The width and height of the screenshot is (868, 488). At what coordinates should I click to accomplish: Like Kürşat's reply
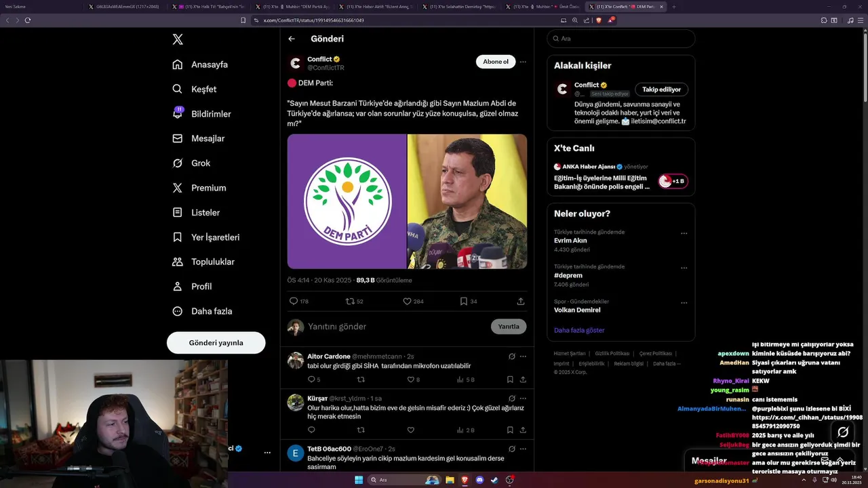410,430
